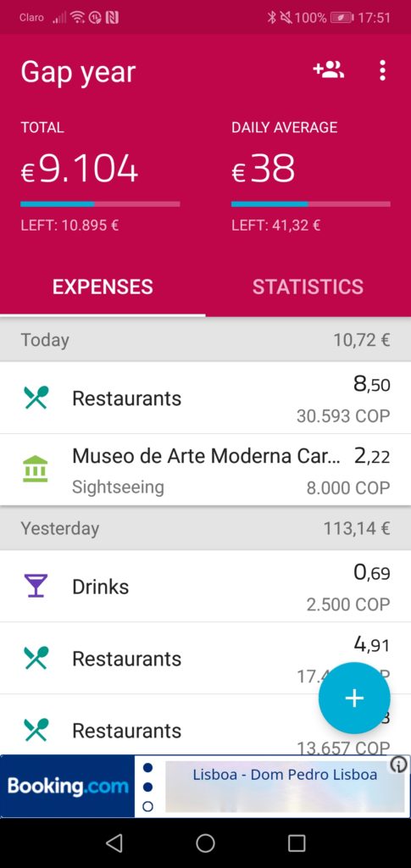Tap the blue plus add-expense button
This screenshot has height=868, width=411.
coord(354,698)
